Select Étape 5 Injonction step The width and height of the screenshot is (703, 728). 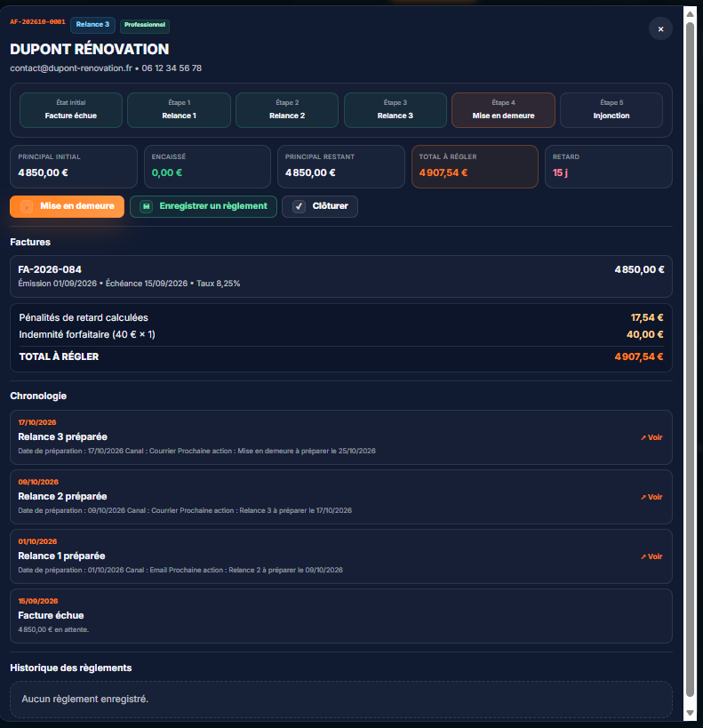(x=611, y=110)
